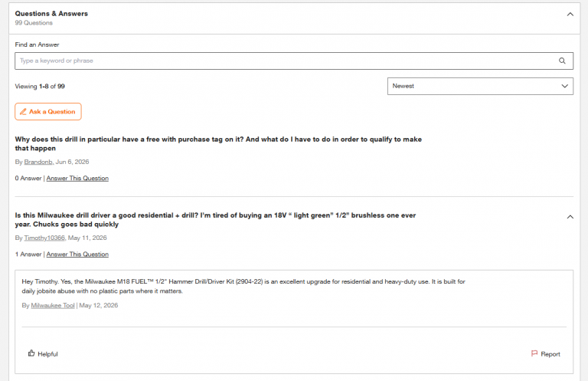This screenshot has width=588, height=381.
Task: Collapse the answer for Timothy10366's question
Action: pos(570,217)
